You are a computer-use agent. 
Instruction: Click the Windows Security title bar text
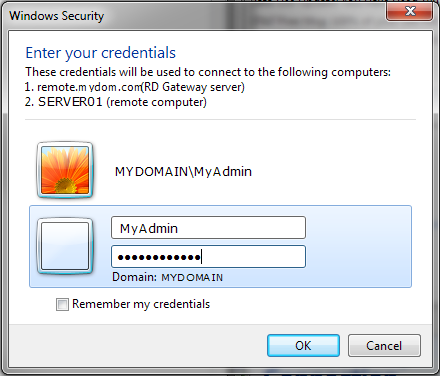pos(57,16)
